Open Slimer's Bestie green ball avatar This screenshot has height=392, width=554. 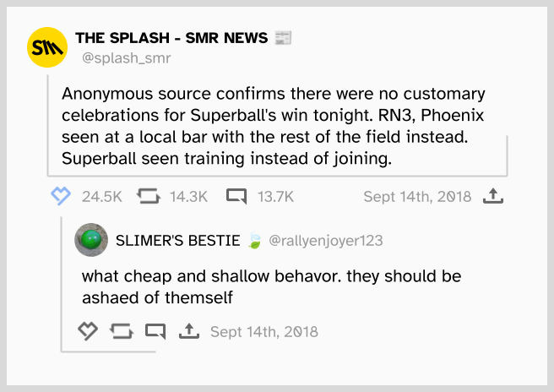click(90, 240)
